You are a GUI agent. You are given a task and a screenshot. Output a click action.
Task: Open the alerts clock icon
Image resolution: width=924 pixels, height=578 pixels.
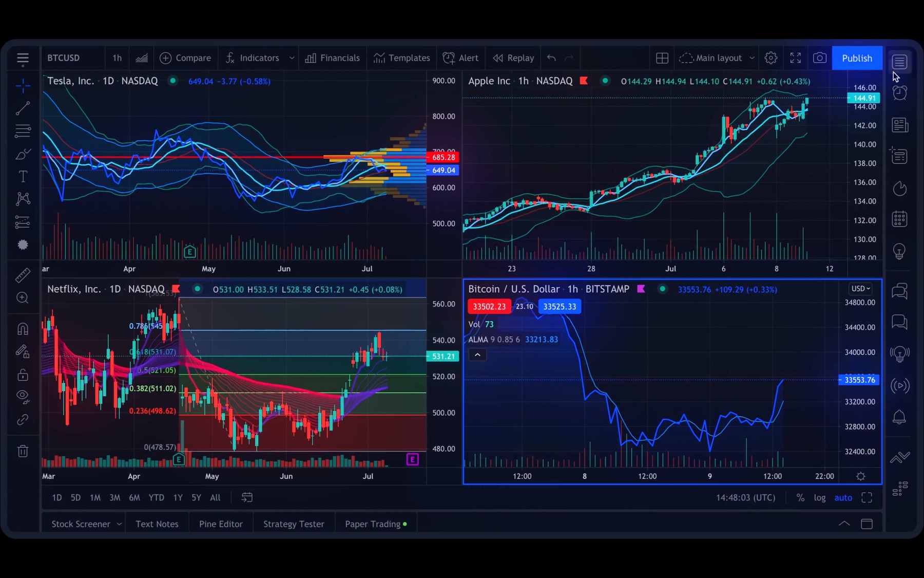(x=899, y=93)
